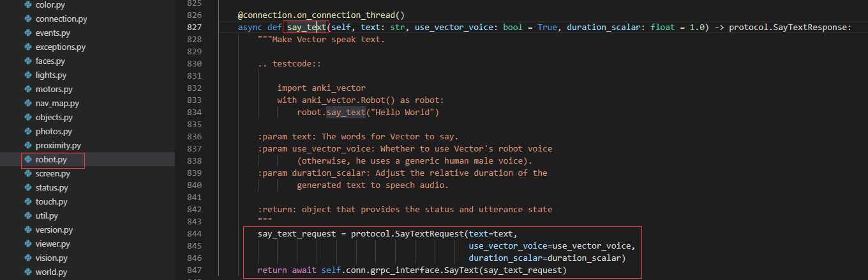Open photos.py file

(54, 131)
